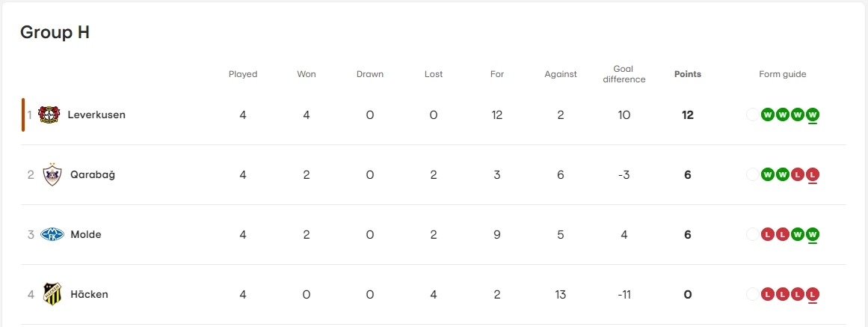Image resolution: width=868 pixels, height=327 pixels.
Task: Click Qarabağ's first green win badge
Action: point(767,174)
